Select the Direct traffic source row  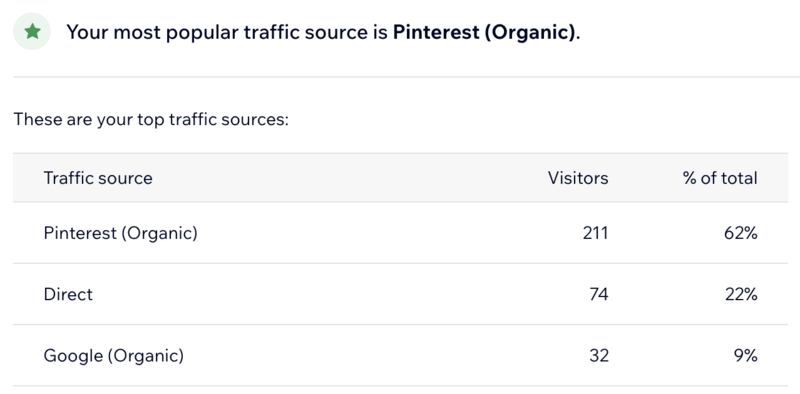[401, 294]
